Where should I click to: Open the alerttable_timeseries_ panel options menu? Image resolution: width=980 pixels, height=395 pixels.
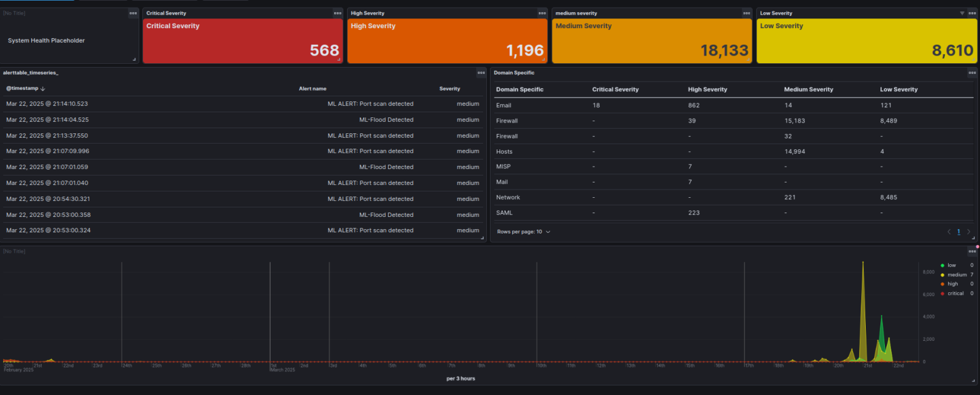482,73
